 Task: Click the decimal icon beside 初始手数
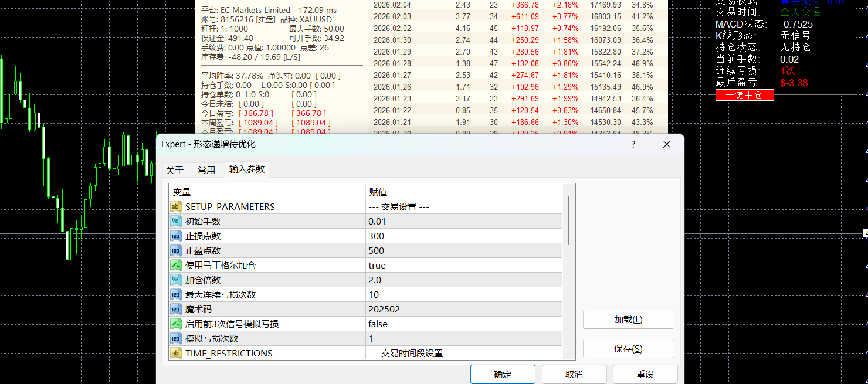click(x=176, y=221)
